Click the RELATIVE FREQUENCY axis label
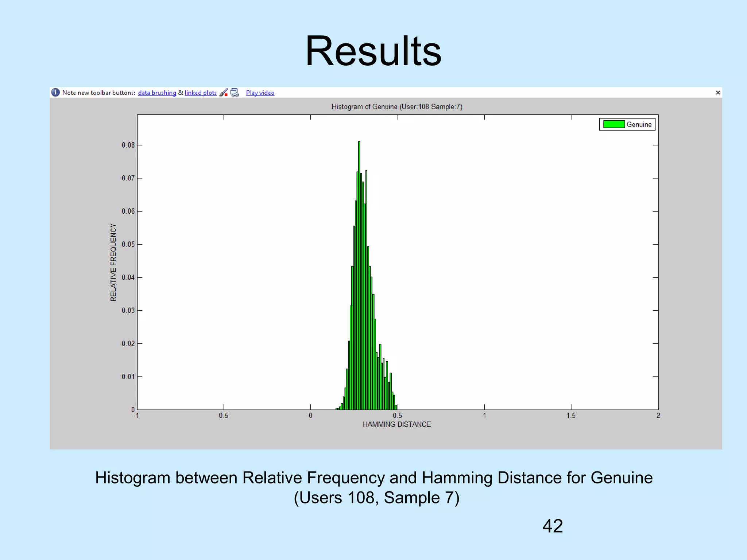Image resolution: width=747 pixels, height=560 pixels. coord(113,262)
